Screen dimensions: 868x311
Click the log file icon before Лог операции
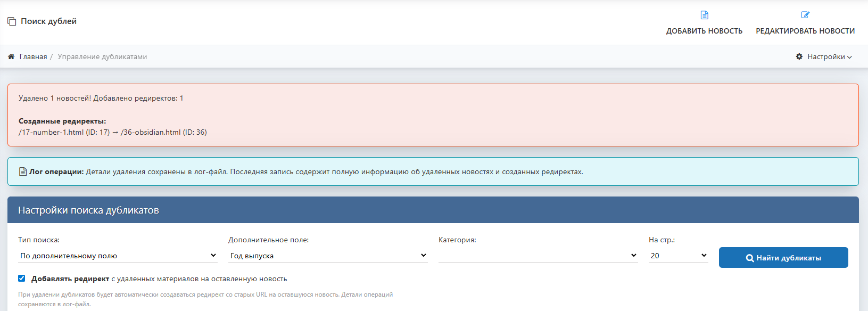click(23, 171)
